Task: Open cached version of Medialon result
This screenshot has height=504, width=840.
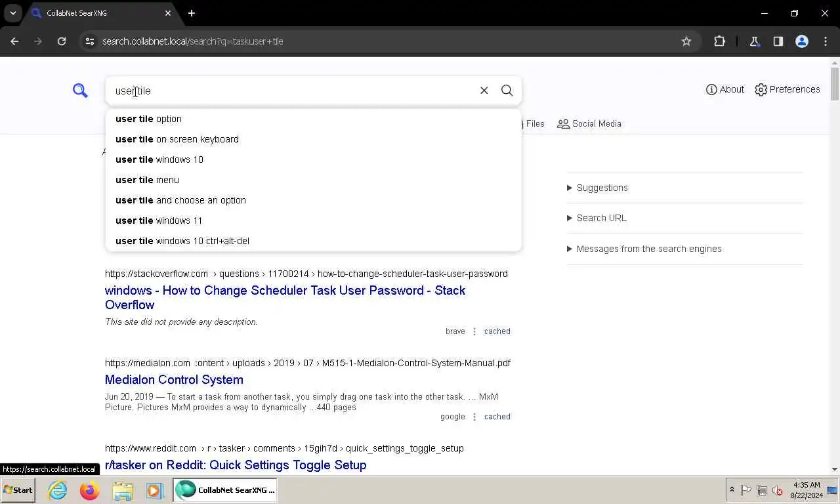Action: pyautogui.click(x=497, y=417)
